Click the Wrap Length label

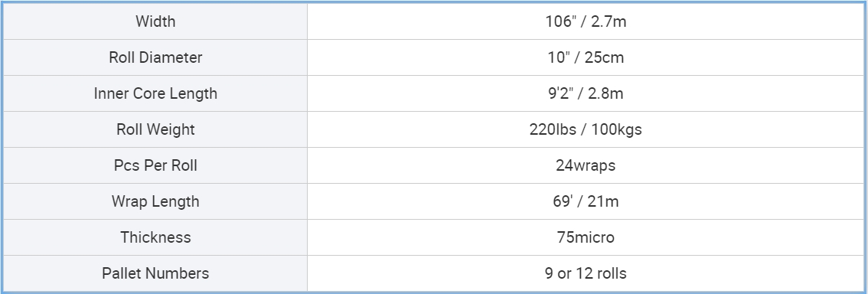point(155,201)
